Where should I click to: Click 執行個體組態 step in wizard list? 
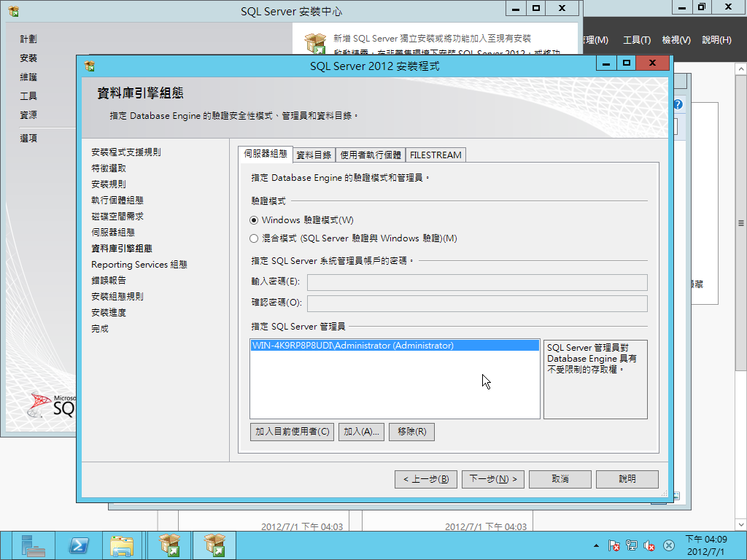tap(117, 200)
